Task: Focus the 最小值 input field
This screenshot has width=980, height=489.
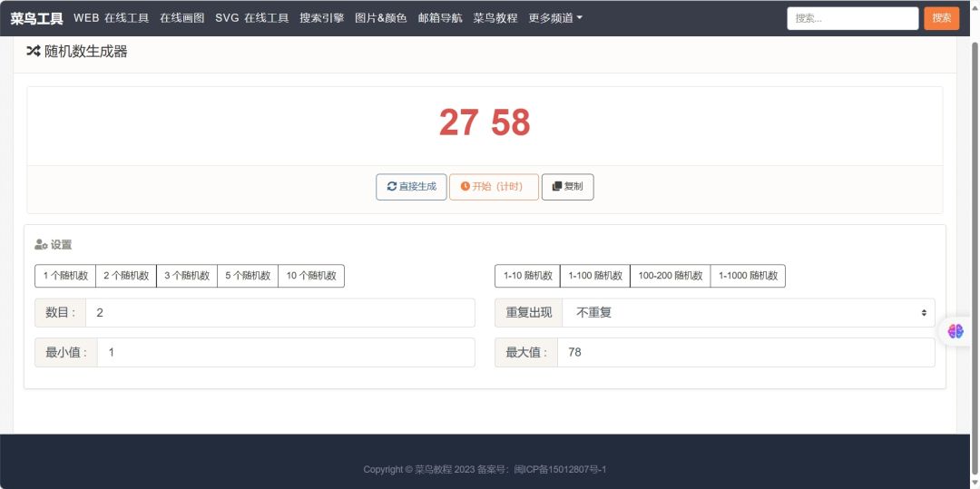Action: click(x=286, y=352)
